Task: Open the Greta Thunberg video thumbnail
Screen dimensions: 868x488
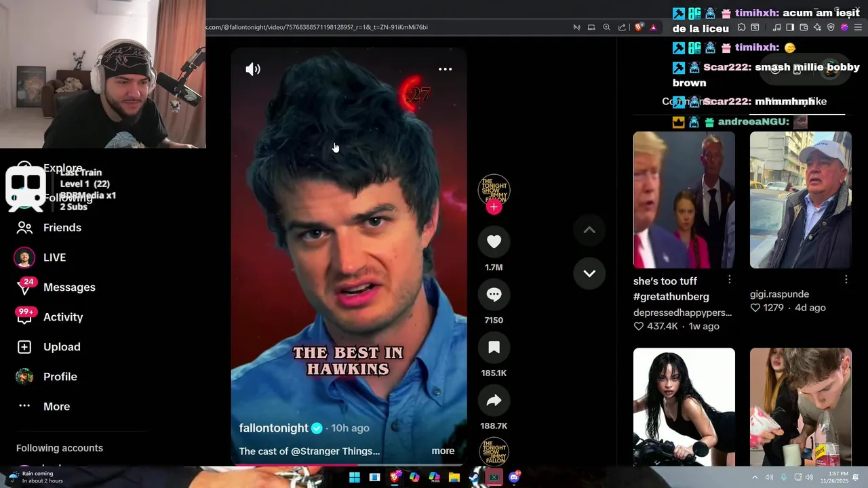Action: (x=684, y=200)
